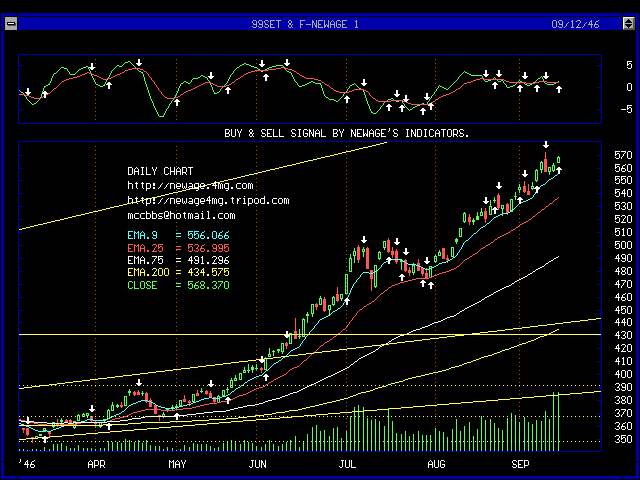Click the JUL month label on time axis

click(x=347, y=464)
